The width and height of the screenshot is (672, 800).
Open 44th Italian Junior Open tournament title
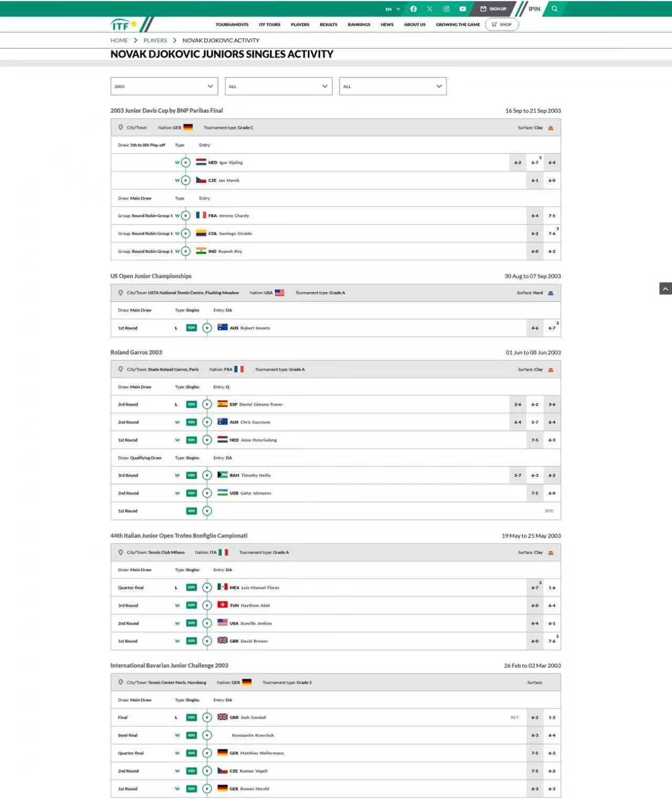179,536
